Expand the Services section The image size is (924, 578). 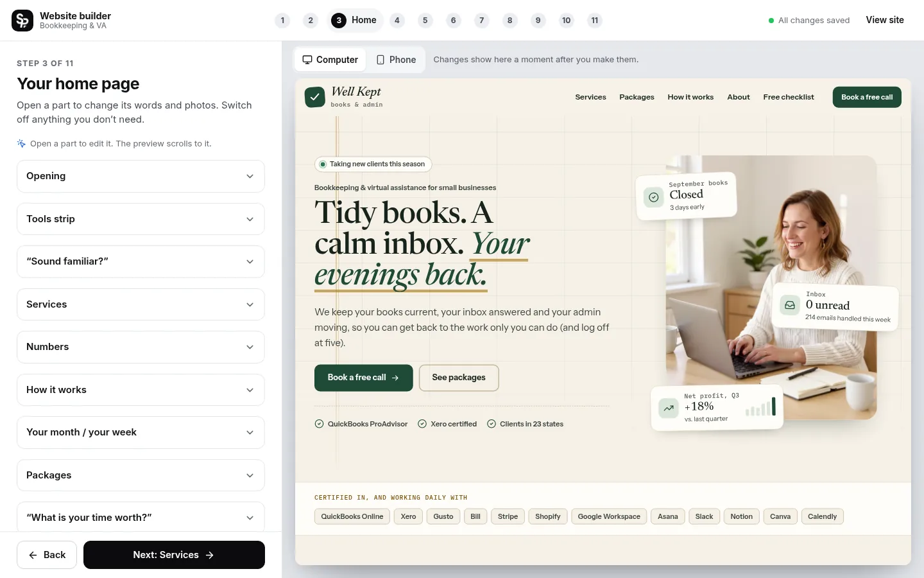coord(141,304)
